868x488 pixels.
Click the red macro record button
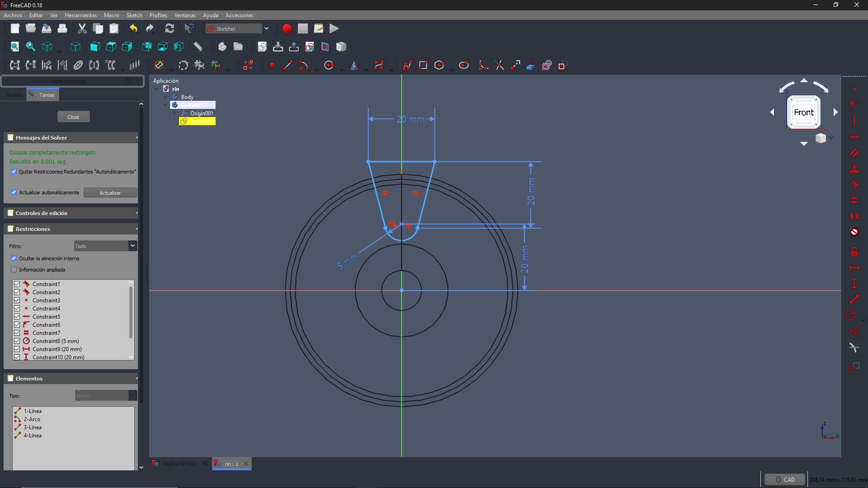pyautogui.click(x=287, y=28)
